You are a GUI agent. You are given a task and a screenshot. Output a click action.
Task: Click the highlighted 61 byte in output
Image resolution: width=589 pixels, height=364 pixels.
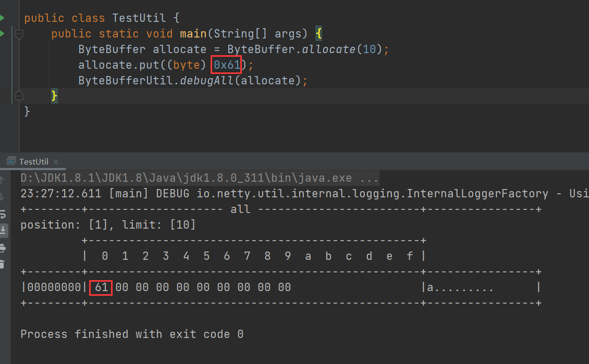[x=101, y=287]
